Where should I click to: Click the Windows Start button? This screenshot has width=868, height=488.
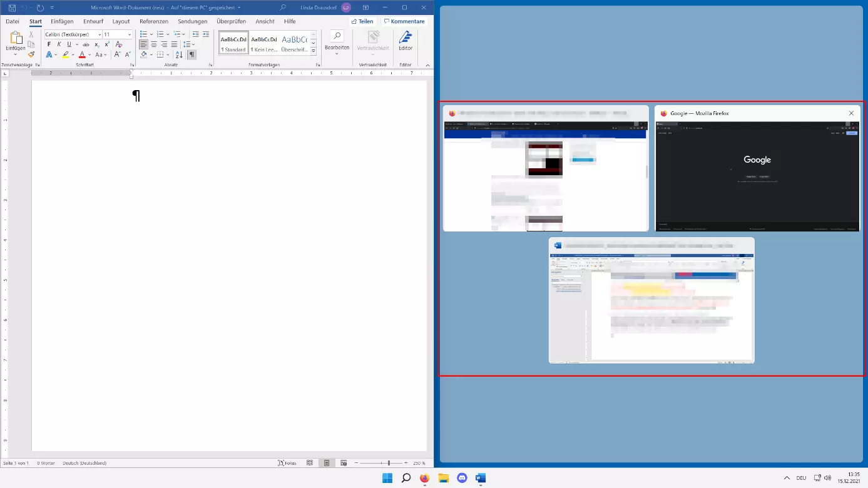click(x=387, y=478)
